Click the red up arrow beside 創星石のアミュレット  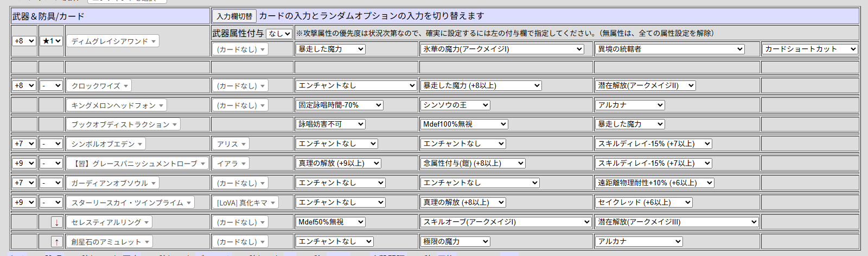coord(56,242)
